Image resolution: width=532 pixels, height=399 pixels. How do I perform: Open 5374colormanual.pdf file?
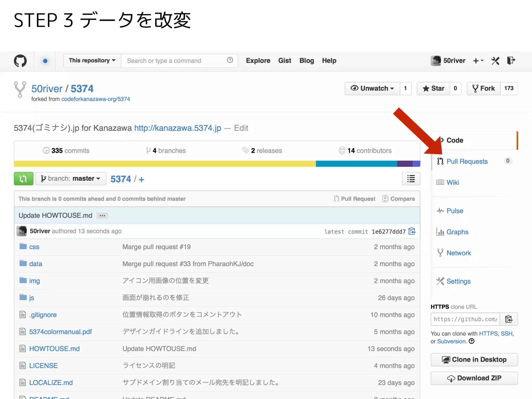tap(60, 332)
